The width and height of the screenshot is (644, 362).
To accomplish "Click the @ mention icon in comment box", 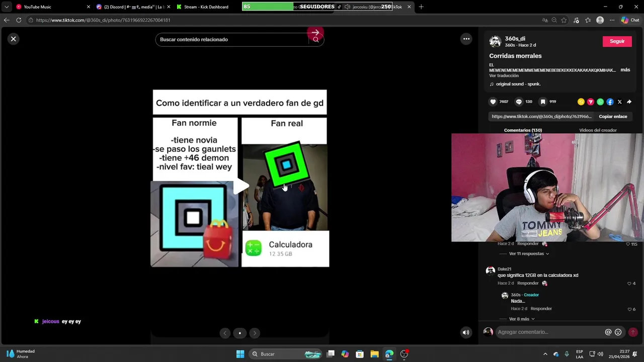I will 608,332.
